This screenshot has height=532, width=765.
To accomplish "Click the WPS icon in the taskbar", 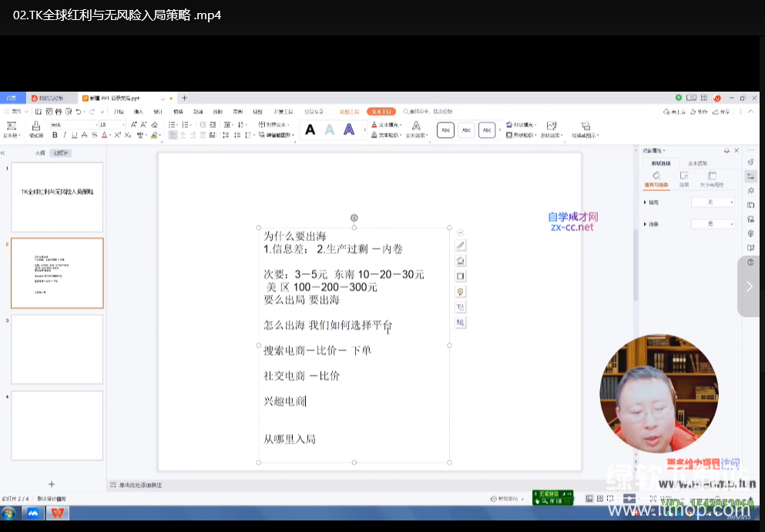I will 58,513.
